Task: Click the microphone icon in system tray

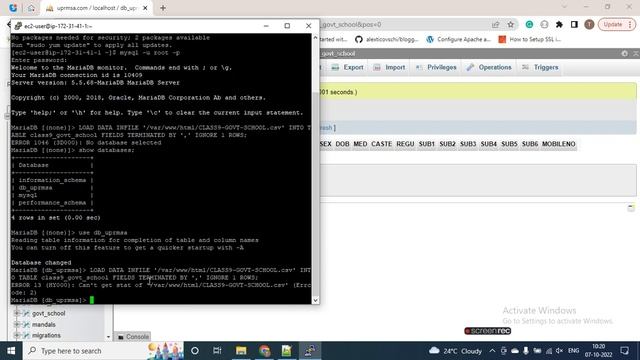Action: (x=526, y=351)
